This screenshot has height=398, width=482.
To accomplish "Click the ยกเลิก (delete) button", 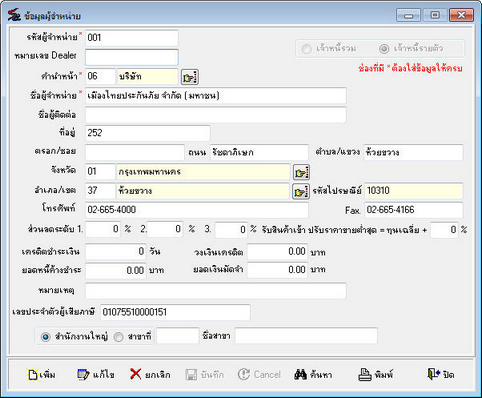I will 150,375.
